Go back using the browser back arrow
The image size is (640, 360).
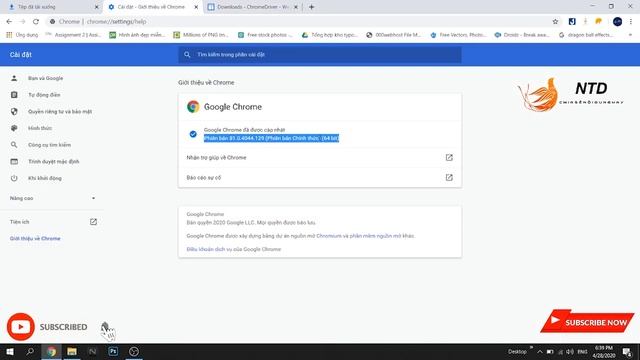[x=9, y=22]
